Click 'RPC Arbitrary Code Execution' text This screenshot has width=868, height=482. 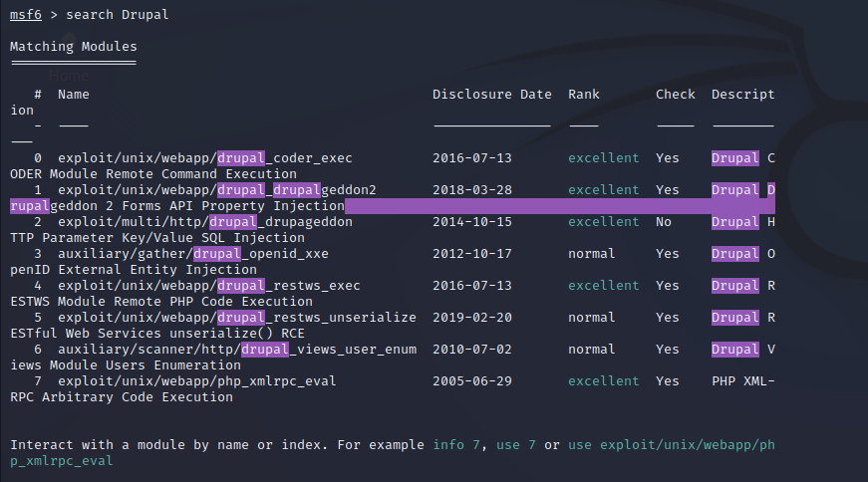122,397
